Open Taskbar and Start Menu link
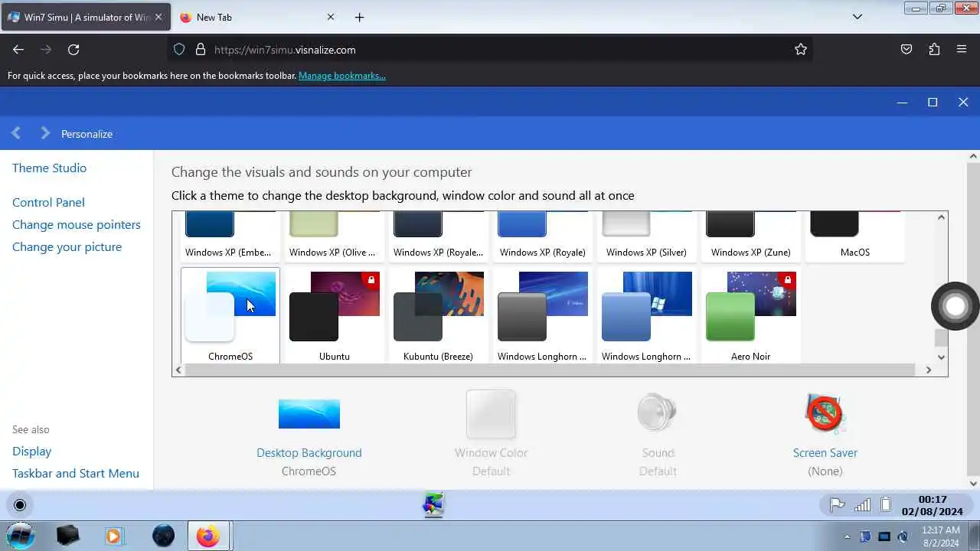The image size is (980, 551). coord(76,474)
